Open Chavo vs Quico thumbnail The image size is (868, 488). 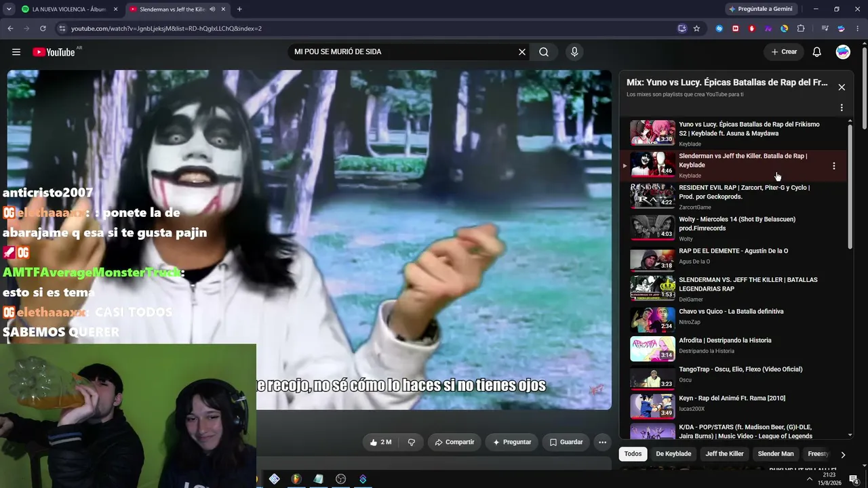[652, 320]
